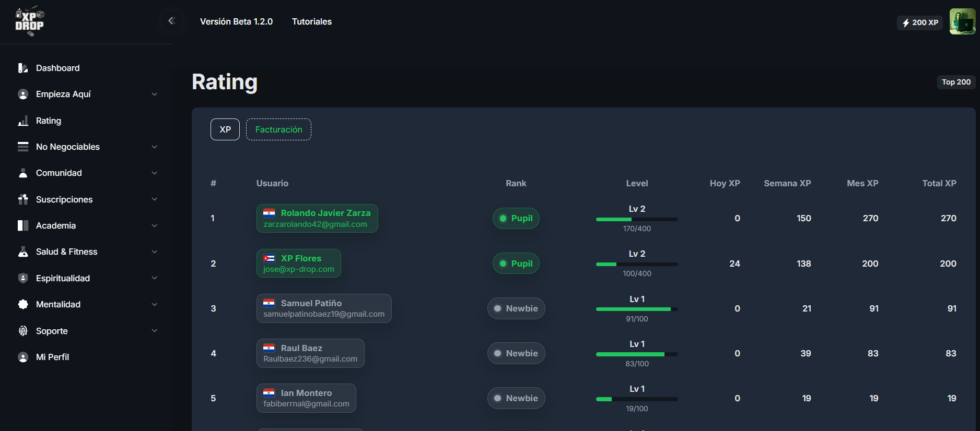Click Samuel Patiño's level progress bar

[x=637, y=309]
